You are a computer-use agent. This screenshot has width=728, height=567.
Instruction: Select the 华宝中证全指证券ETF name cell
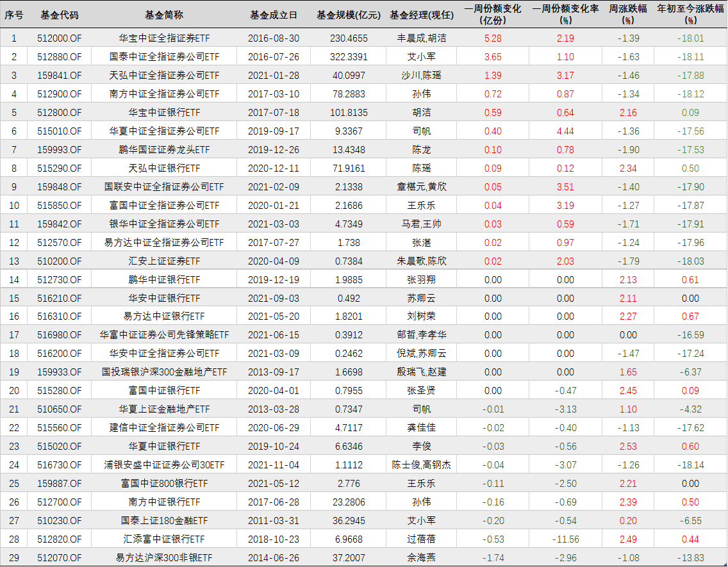[164, 38]
